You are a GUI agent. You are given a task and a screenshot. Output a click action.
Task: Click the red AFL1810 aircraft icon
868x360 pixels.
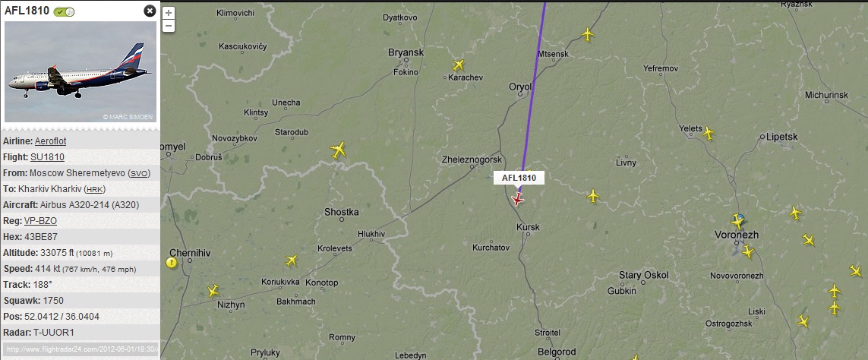coord(518,199)
